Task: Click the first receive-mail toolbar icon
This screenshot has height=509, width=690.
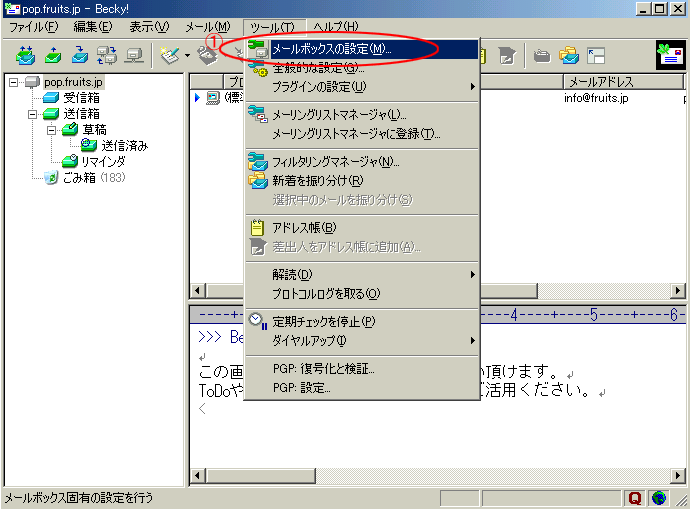Action: (26, 56)
